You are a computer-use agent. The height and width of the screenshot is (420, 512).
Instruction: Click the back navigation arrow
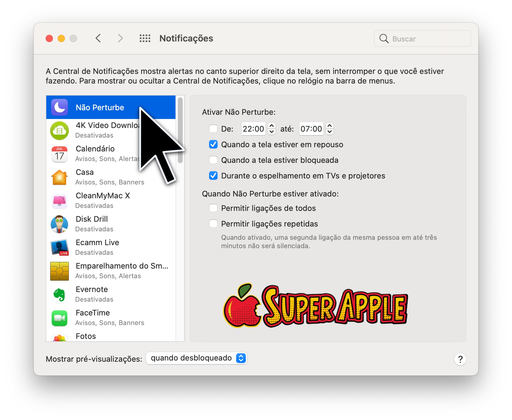[x=98, y=38]
